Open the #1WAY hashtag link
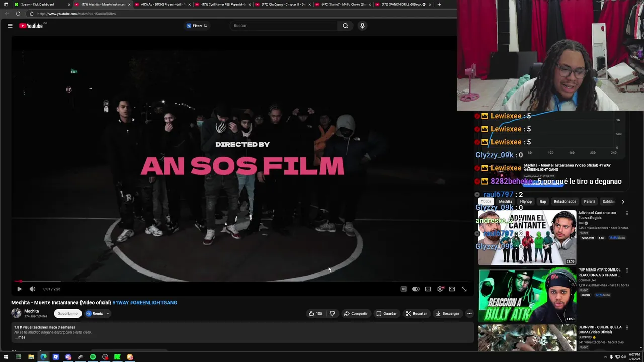 tap(120, 303)
